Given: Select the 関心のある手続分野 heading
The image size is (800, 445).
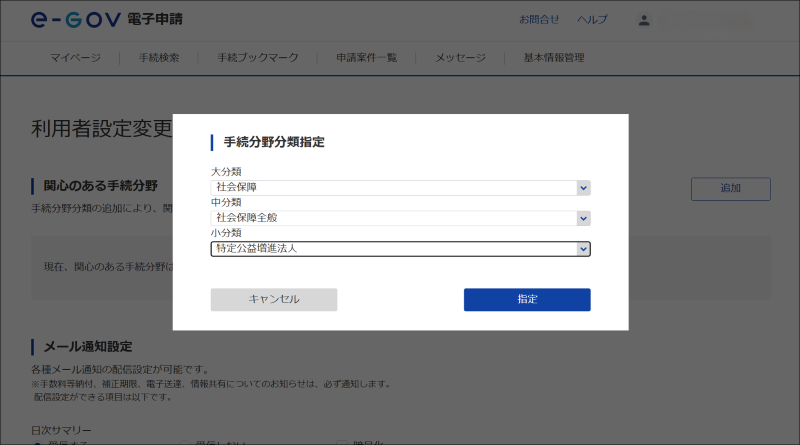Looking at the screenshot, I should (x=101, y=186).
